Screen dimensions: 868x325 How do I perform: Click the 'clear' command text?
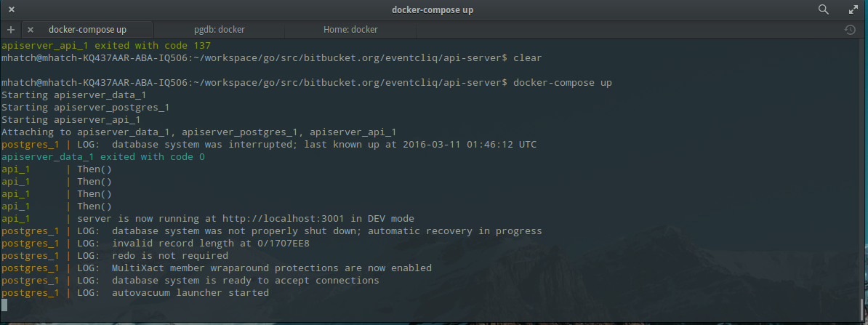click(527, 57)
